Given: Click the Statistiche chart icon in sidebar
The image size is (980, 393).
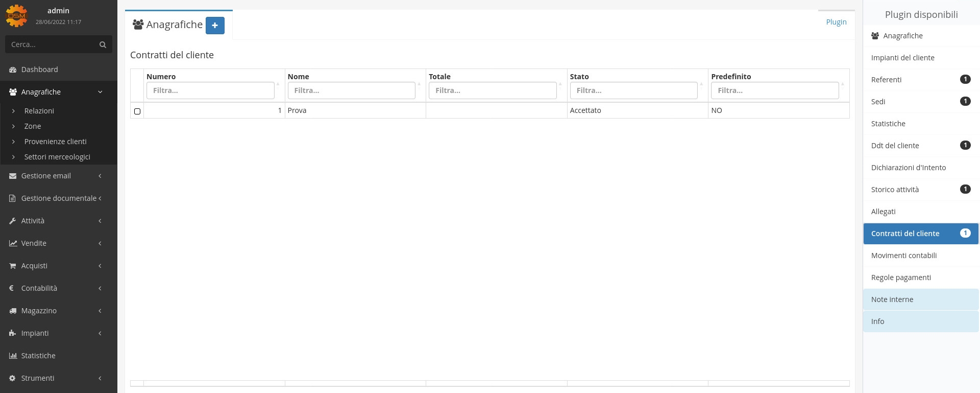Looking at the screenshot, I should click(x=13, y=356).
